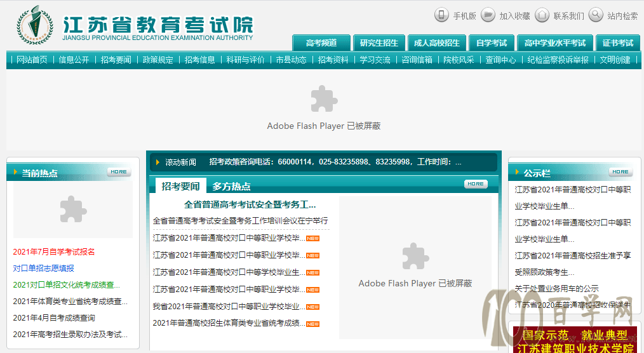Open 全省普通高考考试安全暨考务工作培训会议在宁举行 summary

pos(240,221)
